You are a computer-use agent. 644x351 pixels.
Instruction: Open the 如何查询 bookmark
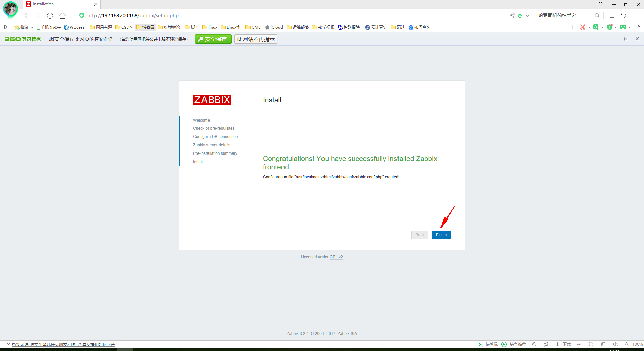coord(419,27)
